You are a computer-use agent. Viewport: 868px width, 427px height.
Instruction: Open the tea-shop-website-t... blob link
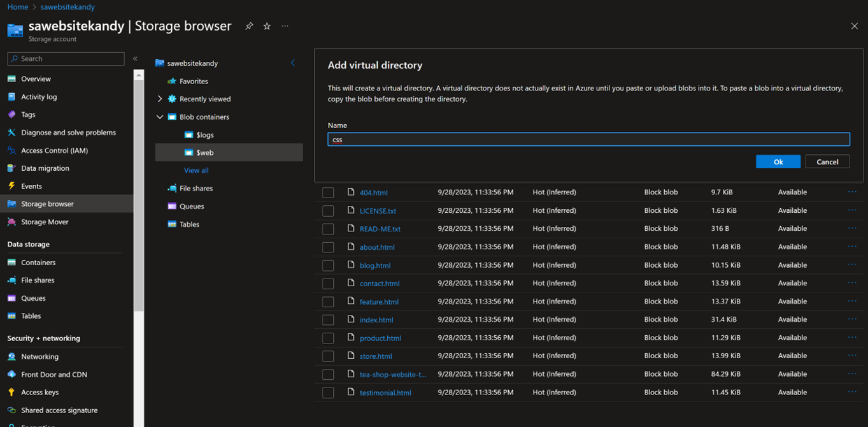(393, 375)
